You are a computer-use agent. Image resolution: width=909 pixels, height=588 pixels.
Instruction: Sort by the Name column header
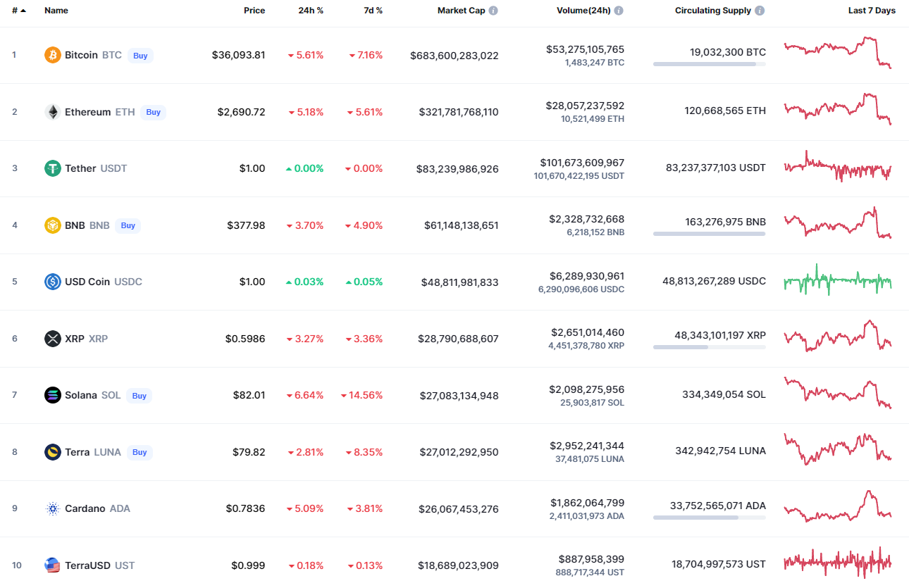56,11
